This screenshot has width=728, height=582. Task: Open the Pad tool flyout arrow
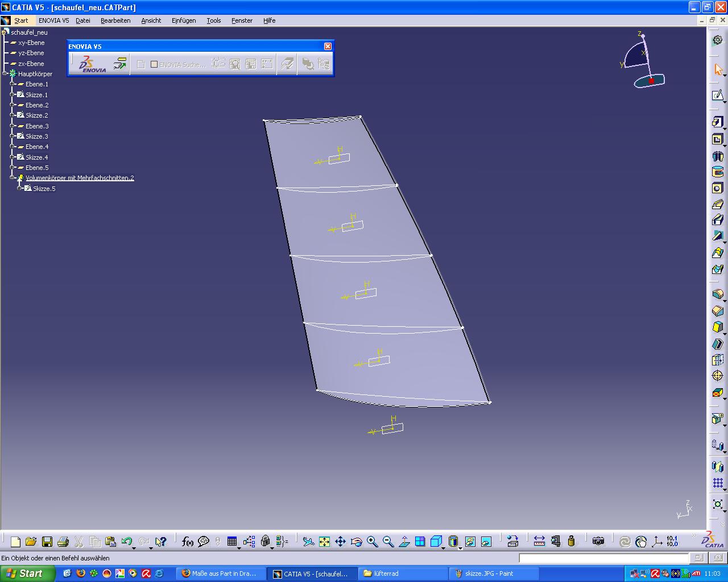(725, 128)
